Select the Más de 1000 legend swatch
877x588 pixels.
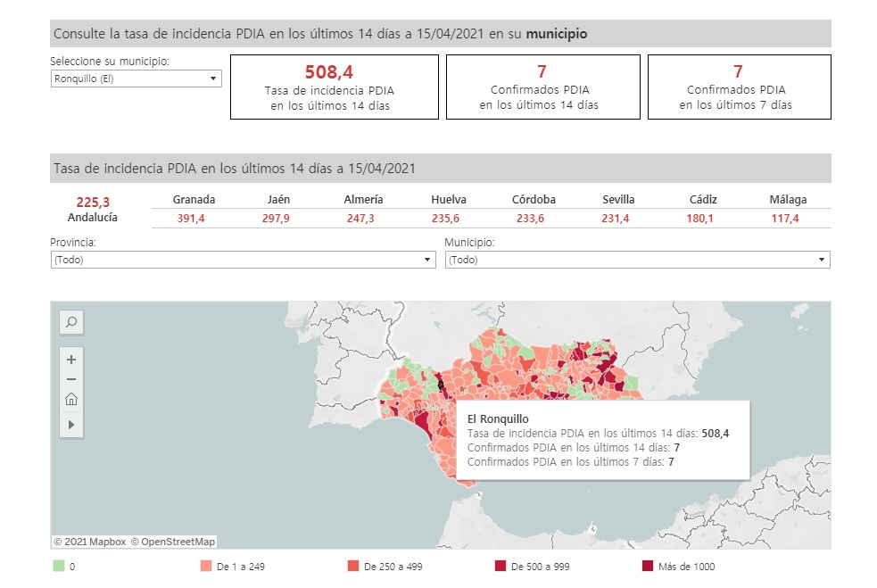[x=648, y=567]
